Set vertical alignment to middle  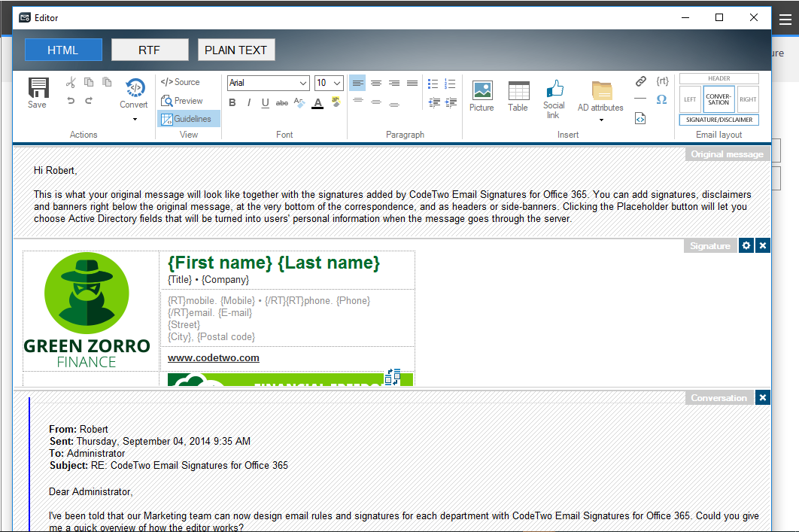[x=376, y=102]
